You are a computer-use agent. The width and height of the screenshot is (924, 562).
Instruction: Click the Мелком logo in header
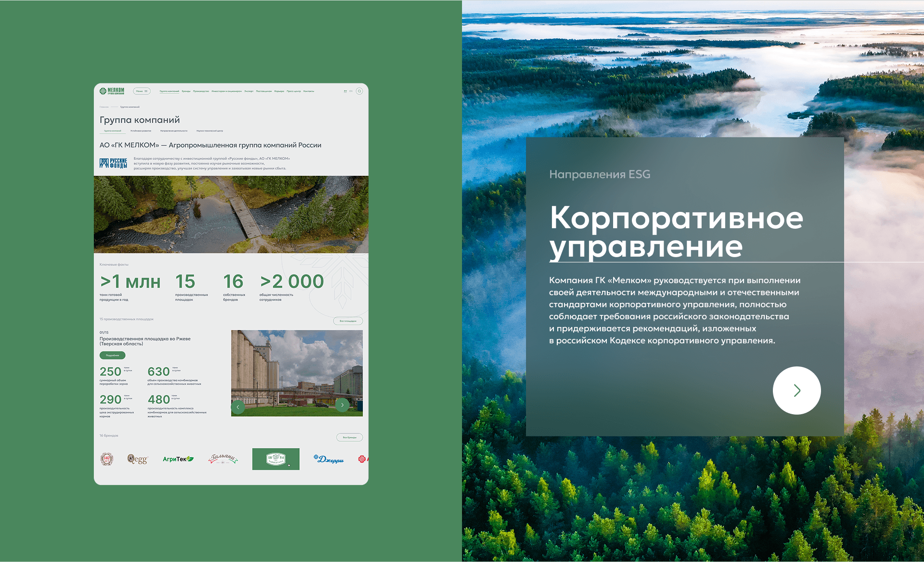[x=112, y=91]
